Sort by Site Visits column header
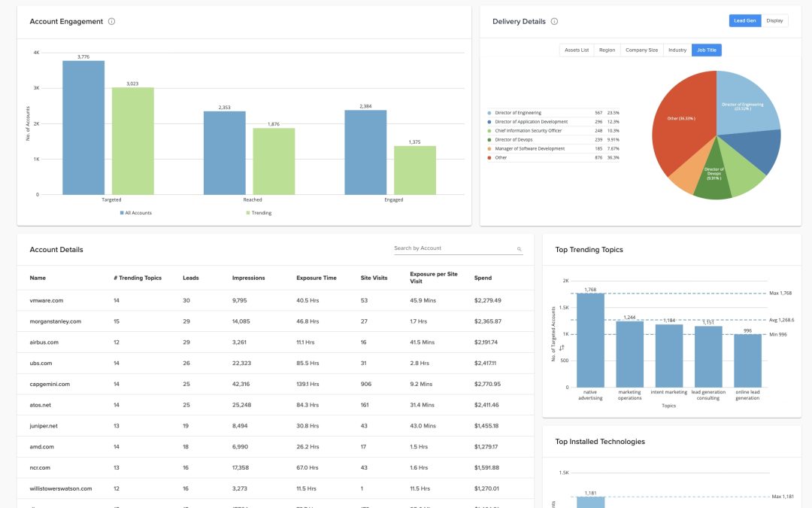Viewport: 812px width, 508px height. point(374,278)
